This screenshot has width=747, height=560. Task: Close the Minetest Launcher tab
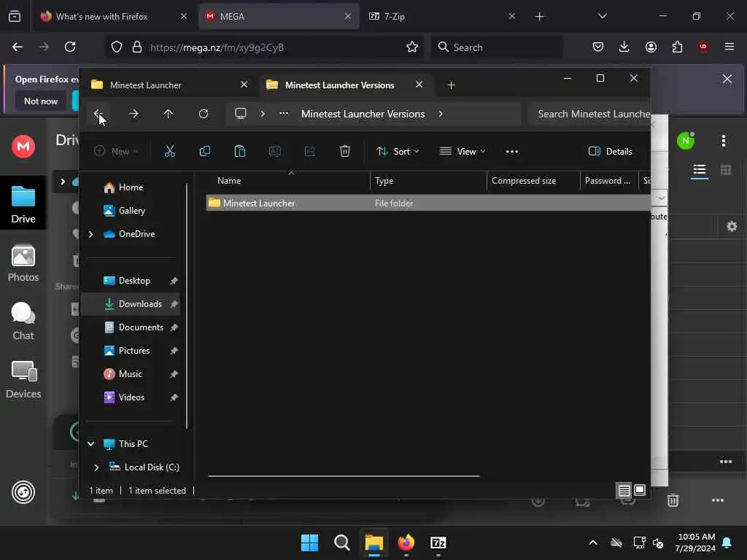tap(244, 85)
